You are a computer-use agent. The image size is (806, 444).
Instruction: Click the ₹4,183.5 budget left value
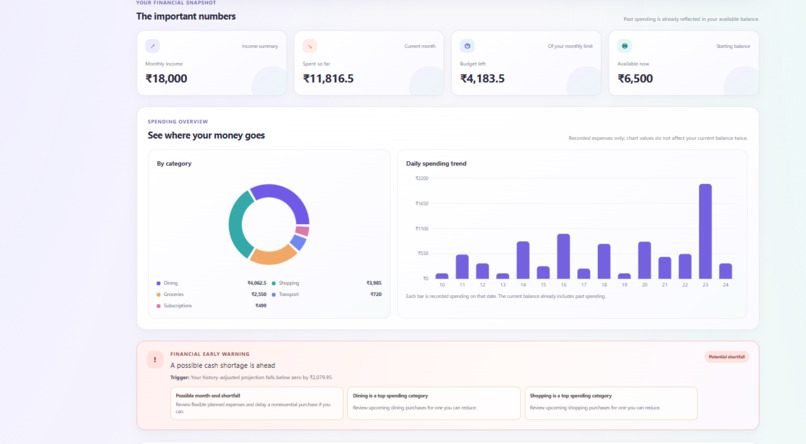(482, 79)
